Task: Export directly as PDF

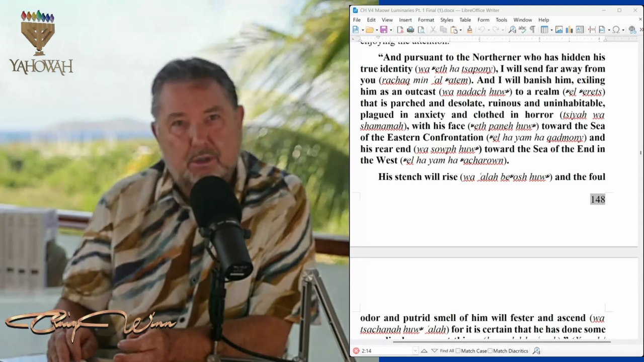Action: [x=400, y=30]
